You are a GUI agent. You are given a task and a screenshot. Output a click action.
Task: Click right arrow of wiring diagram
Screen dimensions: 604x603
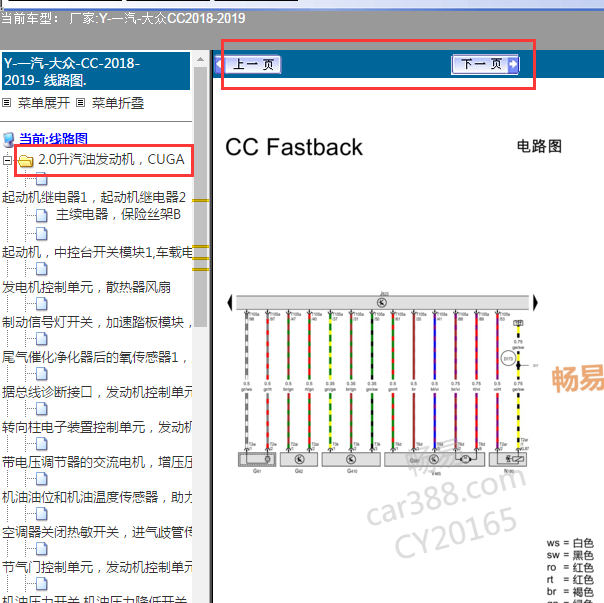(x=535, y=302)
